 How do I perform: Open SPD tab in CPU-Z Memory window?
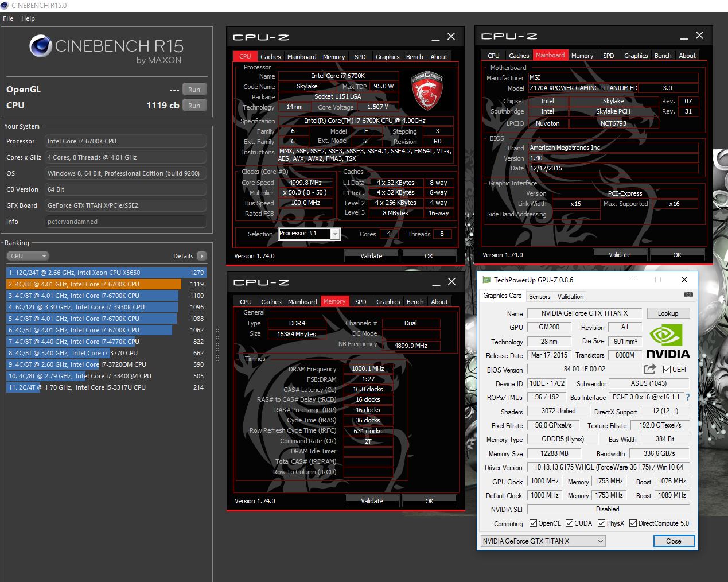361,302
